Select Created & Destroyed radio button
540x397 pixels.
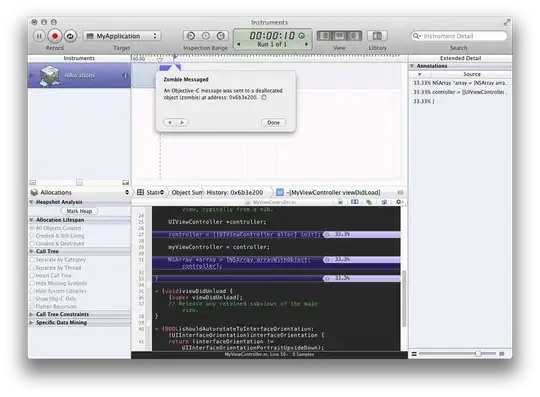coord(32,244)
